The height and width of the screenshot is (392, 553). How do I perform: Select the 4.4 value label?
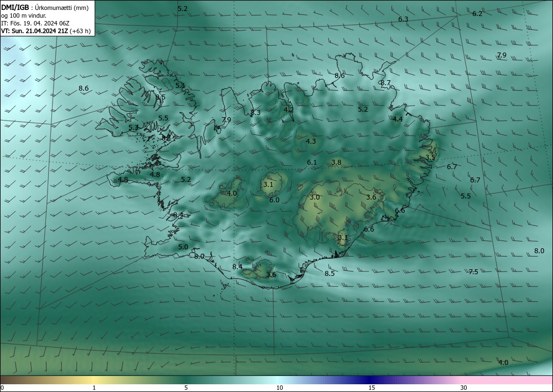pyautogui.click(x=398, y=119)
